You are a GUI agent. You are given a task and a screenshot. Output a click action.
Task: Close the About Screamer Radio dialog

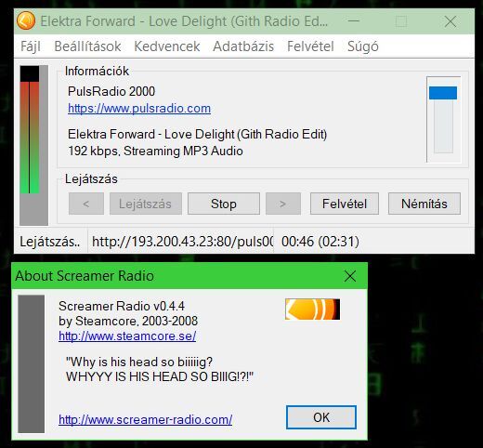[350, 276]
